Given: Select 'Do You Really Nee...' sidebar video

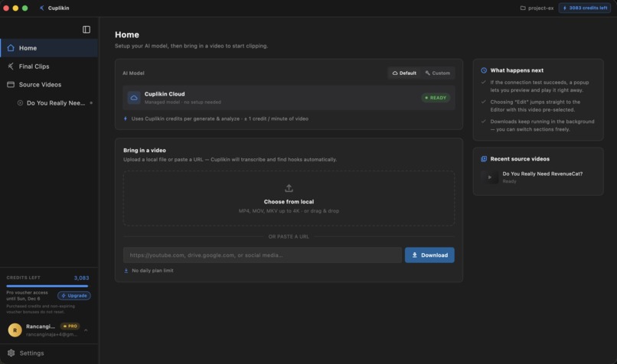Looking at the screenshot, I should (54, 103).
